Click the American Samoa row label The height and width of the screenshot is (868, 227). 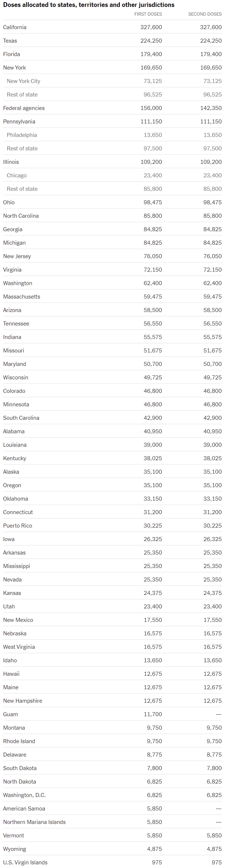(24, 809)
